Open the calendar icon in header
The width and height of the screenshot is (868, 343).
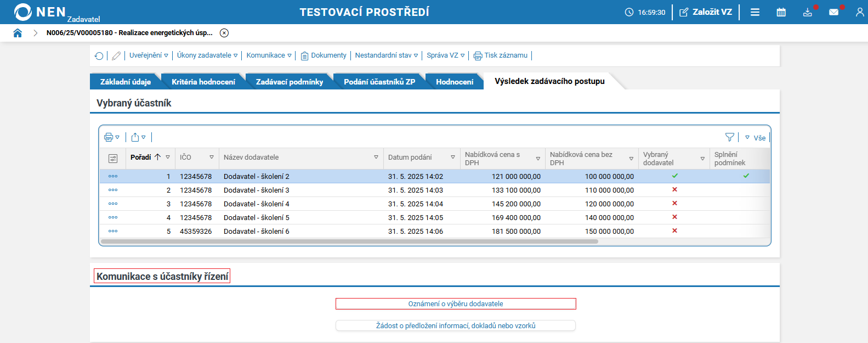click(781, 12)
